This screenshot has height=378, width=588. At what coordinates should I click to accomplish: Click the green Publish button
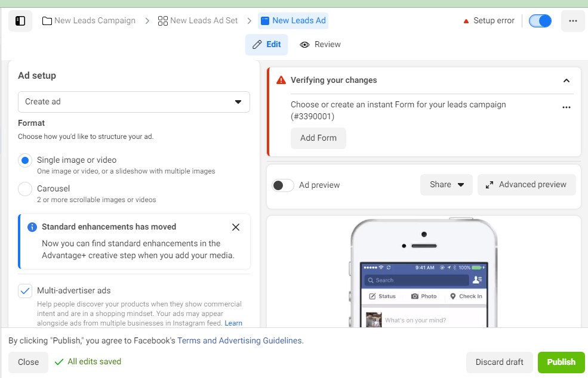[x=561, y=362]
